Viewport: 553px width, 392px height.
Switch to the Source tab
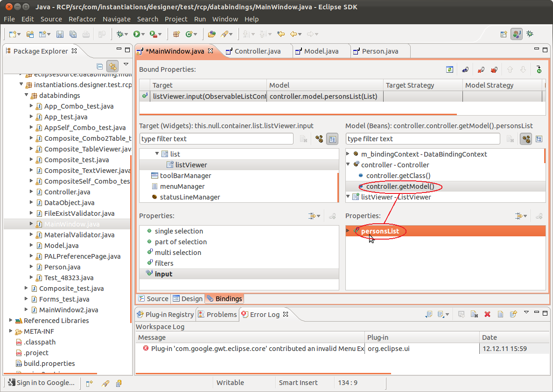pos(154,299)
